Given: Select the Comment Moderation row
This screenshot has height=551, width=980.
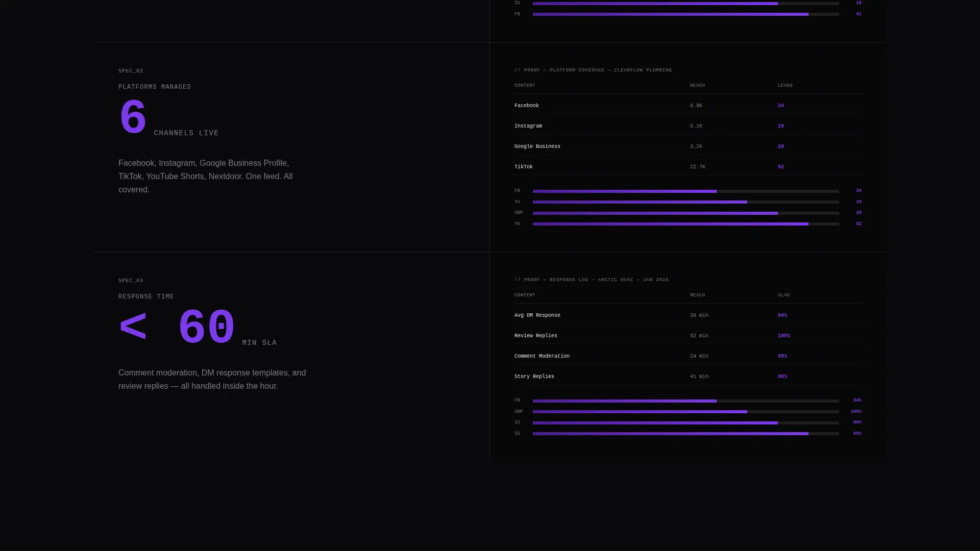Looking at the screenshot, I should (x=688, y=356).
